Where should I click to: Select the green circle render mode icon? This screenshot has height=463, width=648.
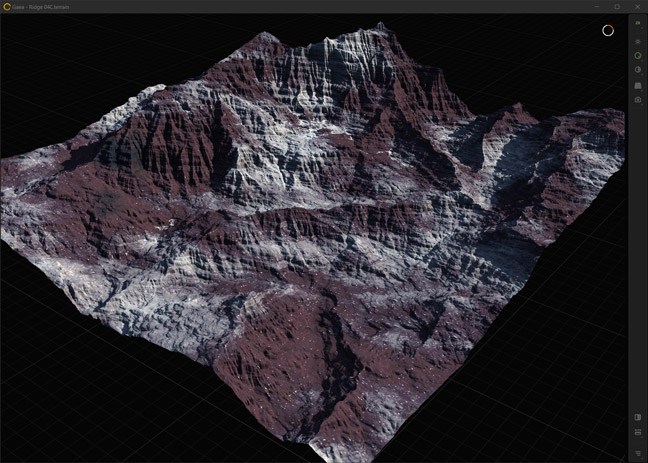tap(638, 55)
